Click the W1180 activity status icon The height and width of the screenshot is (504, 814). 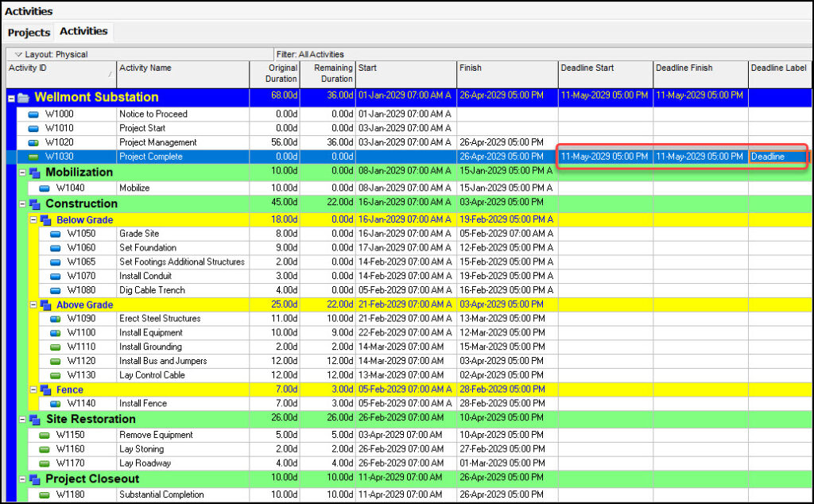[45, 494]
